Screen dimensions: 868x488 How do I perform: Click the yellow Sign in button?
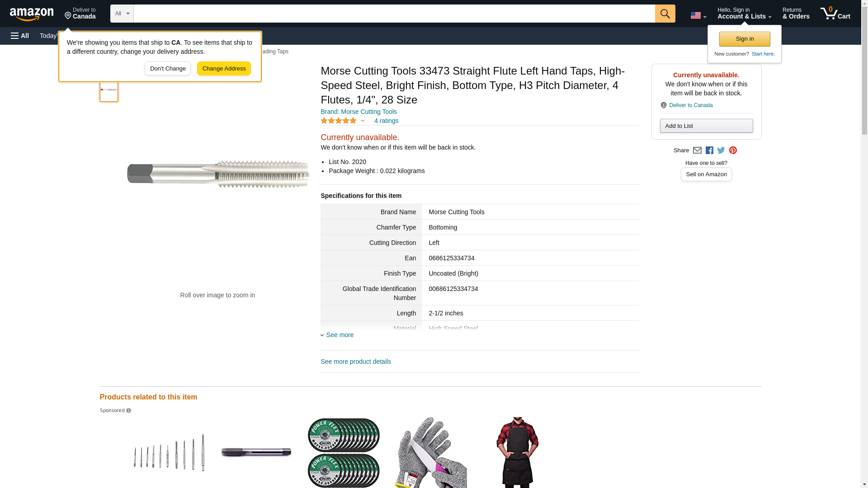745,39
